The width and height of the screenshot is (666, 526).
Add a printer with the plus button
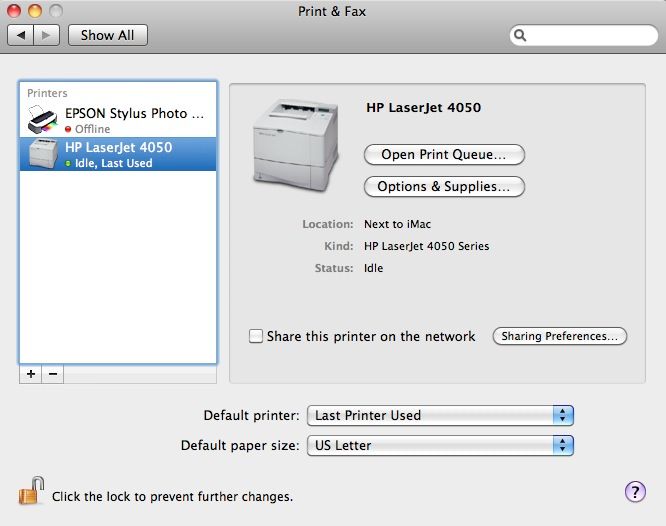31,373
